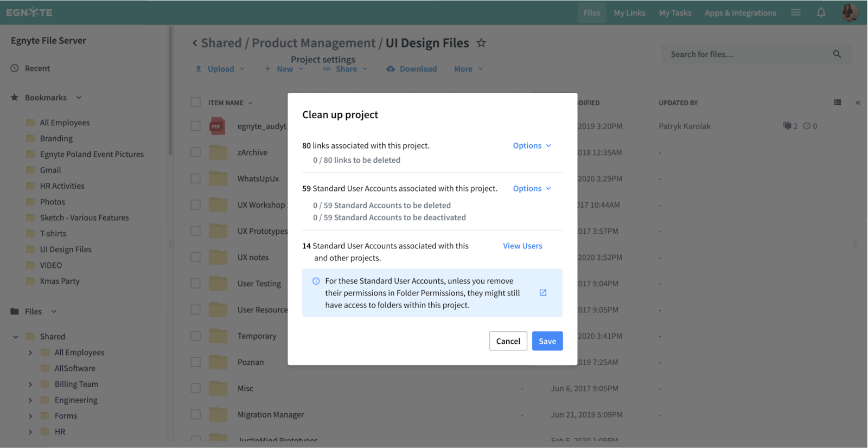This screenshot has height=448, width=868.
Task: Tick the select-all items checkbox
Action: pyautogui.click(x=195, y=103)
